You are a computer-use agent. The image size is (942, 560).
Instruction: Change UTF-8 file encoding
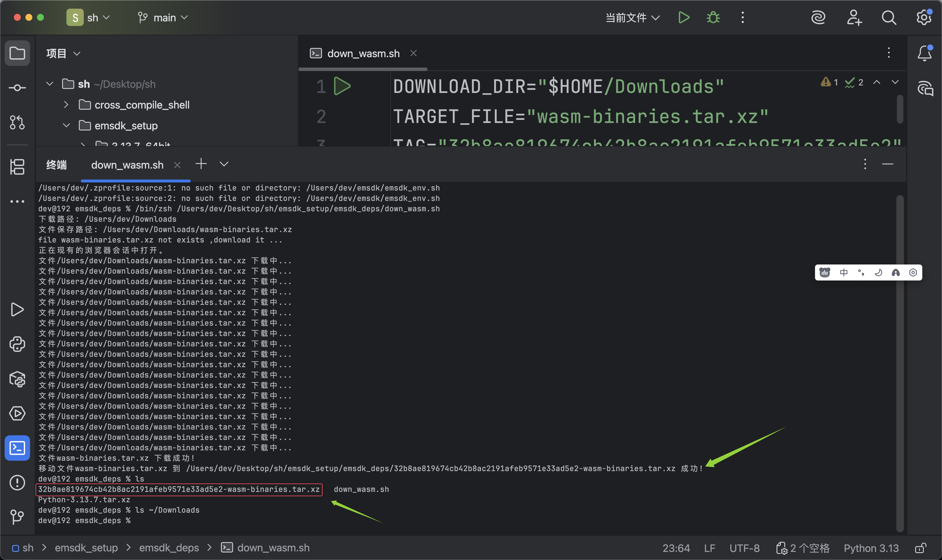click(x=744, y=548)
